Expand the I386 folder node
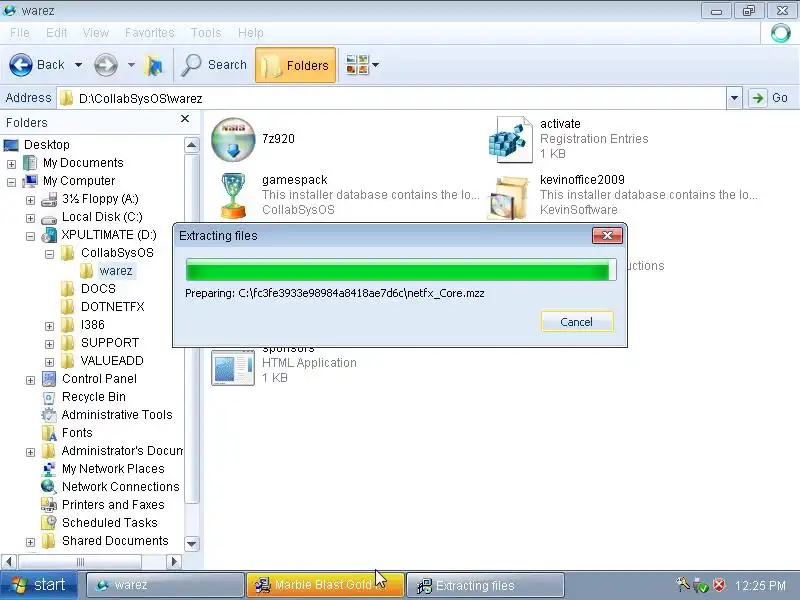 point(49,326)
